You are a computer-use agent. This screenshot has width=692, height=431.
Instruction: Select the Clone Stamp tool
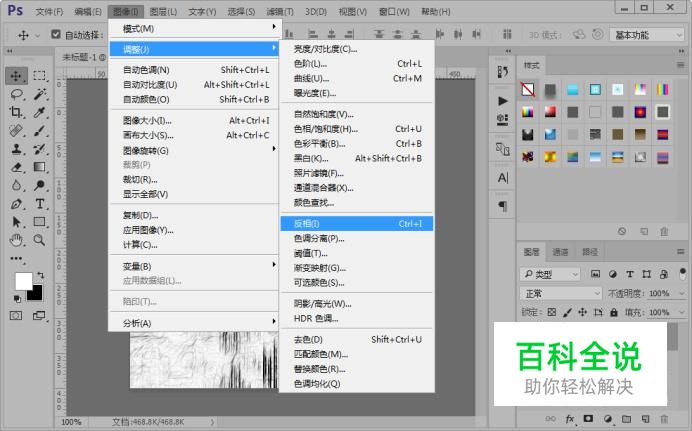pyautogui.click(x=16, y=149)
